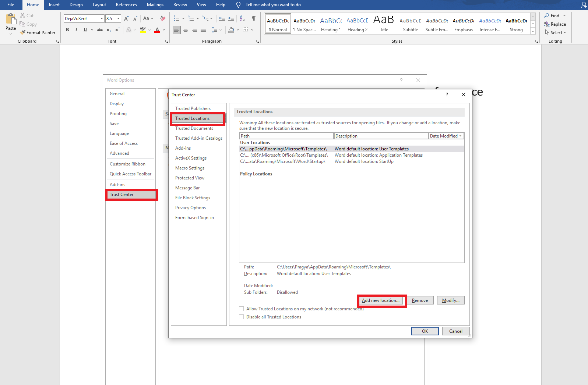The height and width of the screenshot is (385, 588).
Task: Center align text
Action: point(186,30)
